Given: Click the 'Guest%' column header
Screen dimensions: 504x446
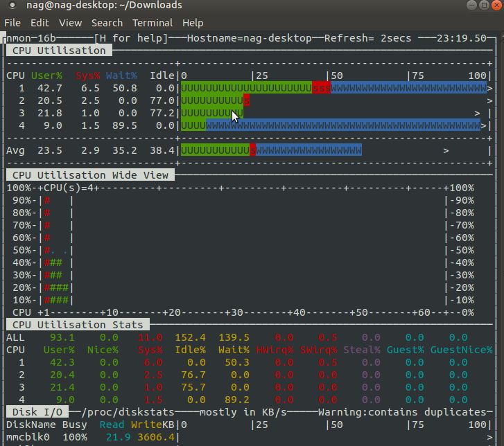Looking at the screenshot, I should click(x=405, y=350).
